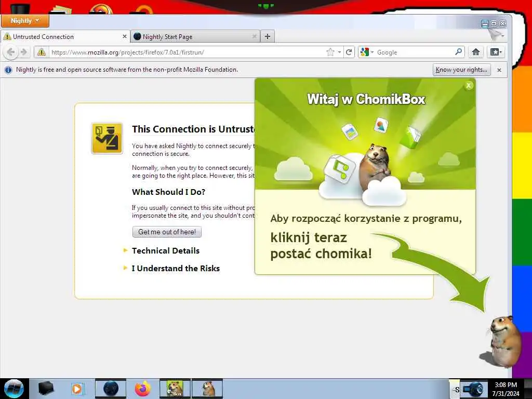
Task: Open the Windows Start menu orb
Action: coord(14,389)
